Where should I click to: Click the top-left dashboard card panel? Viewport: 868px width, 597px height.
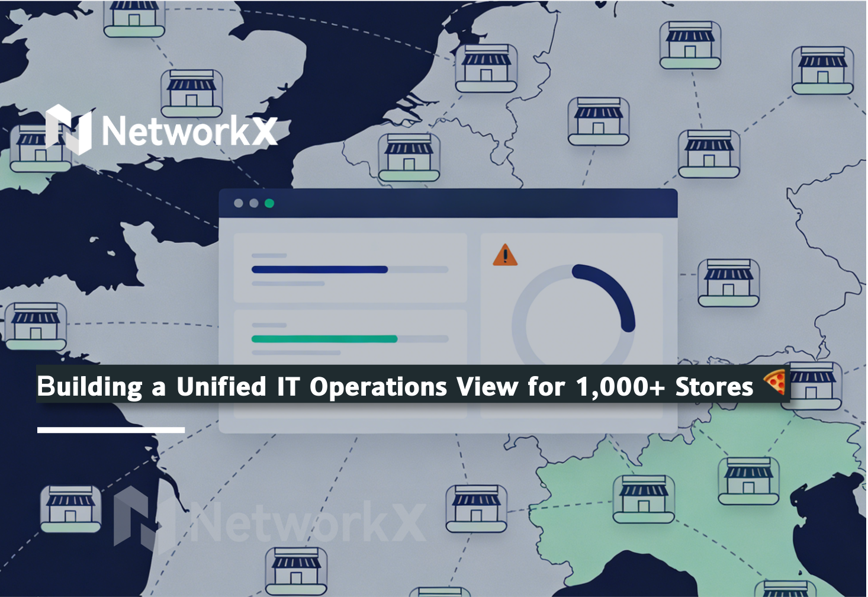[351, 268]
